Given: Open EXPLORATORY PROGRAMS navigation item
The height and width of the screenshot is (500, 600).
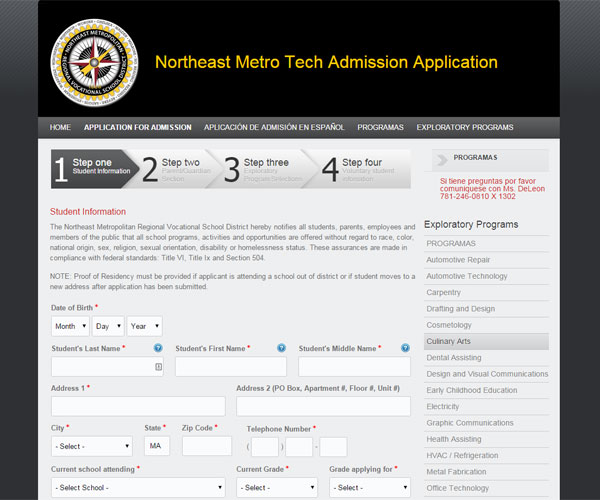Looking at the screenshot, I should [x=465, y=127].
